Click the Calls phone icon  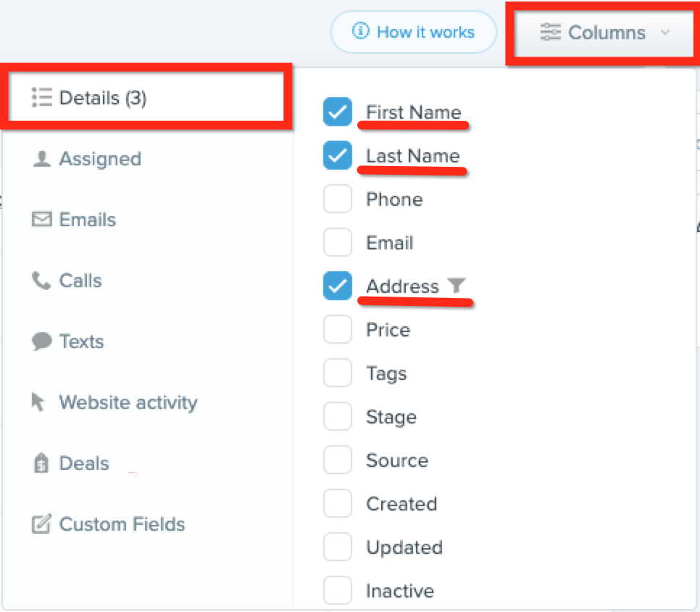pos(41,281)
